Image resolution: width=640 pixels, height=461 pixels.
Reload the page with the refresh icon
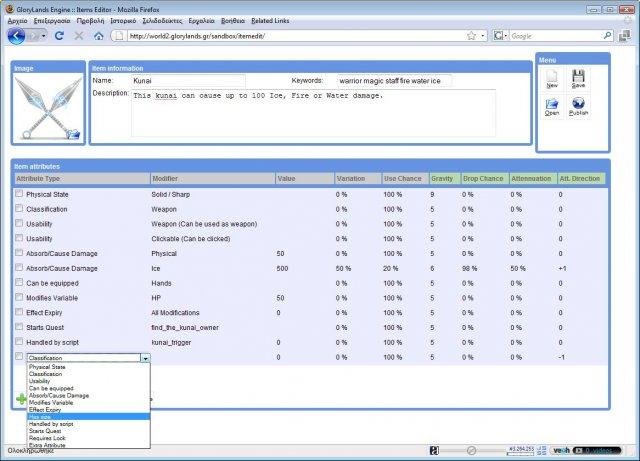[x=59, y=35]
